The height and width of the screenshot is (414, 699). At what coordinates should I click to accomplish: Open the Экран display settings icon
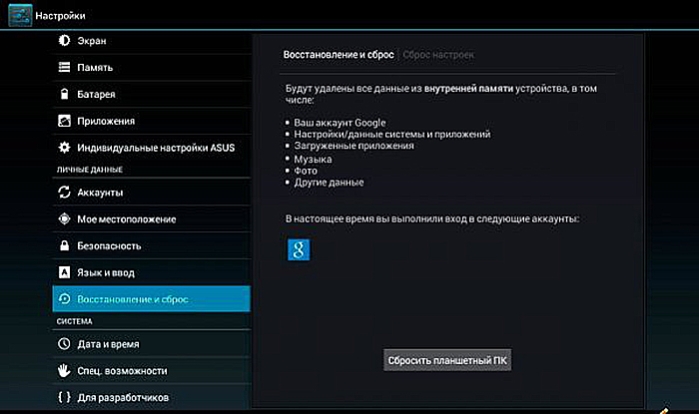click(64, 41)
